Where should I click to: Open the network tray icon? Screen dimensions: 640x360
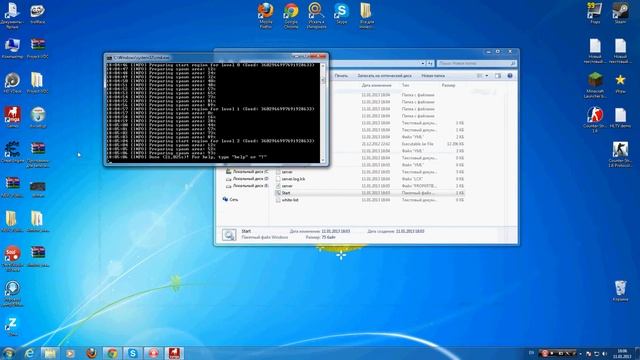tap(596, 353)
